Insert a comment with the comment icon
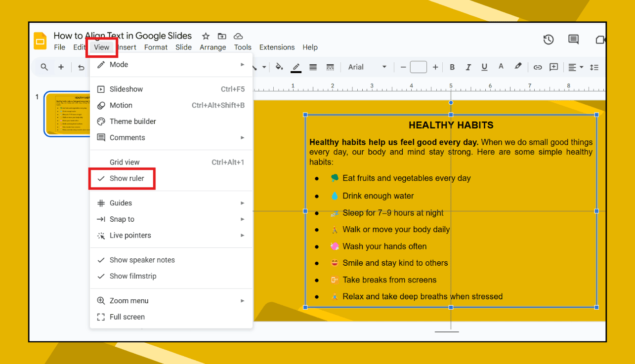 [573, 40]
